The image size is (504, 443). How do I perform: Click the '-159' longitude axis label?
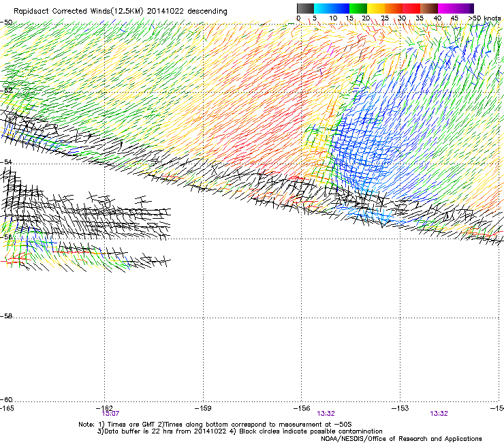(x=203, y=408)
